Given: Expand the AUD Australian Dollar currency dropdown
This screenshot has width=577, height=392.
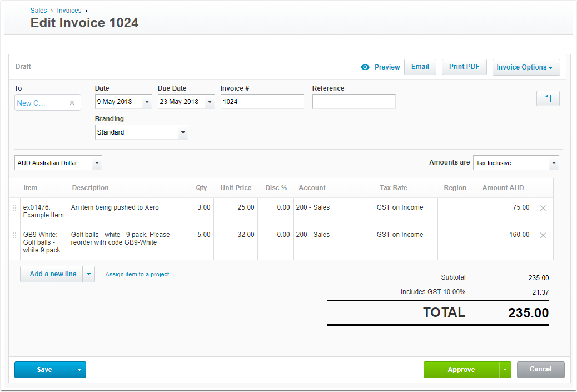Looking at the screenshot, I should (x=97, y=163).
